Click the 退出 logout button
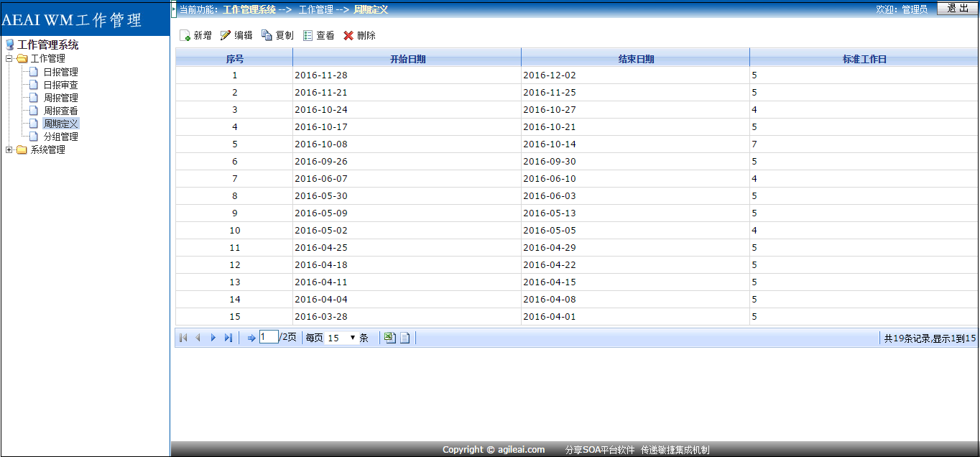This screenshot has width=980, height=457. point(957,8)
